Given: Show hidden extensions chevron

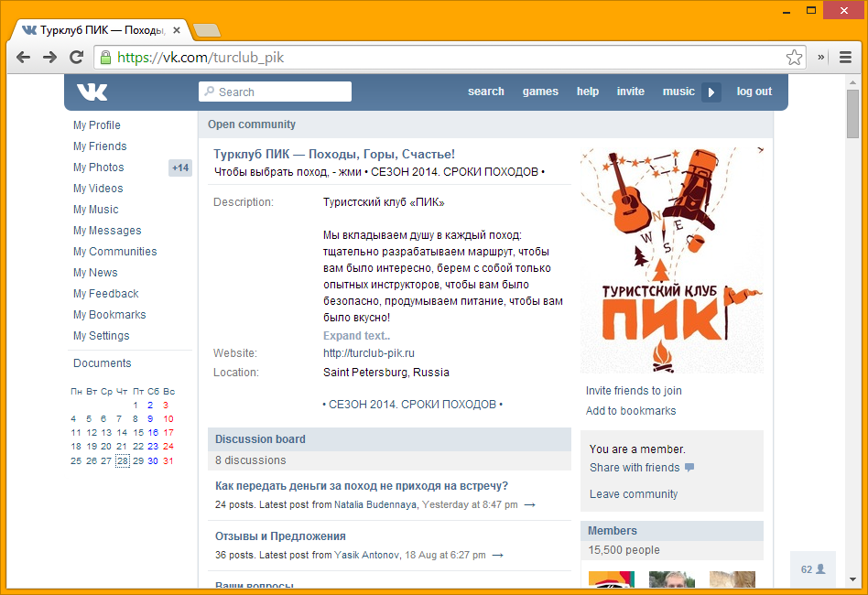Looking at the screenshot, I should (821, 57).
